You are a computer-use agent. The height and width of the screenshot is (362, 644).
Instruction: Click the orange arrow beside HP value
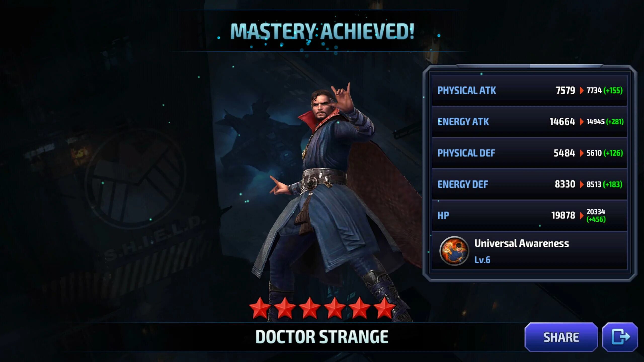[x=581, y=215]
